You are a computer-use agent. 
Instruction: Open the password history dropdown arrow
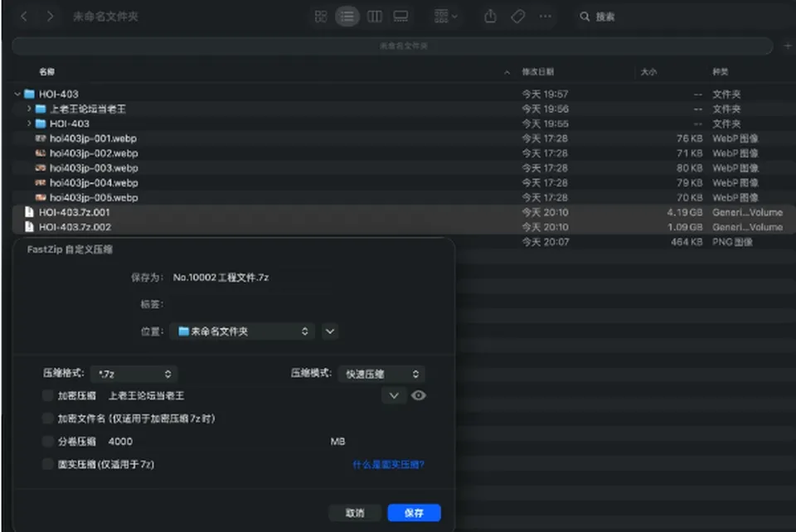click(x=394, y=395)
